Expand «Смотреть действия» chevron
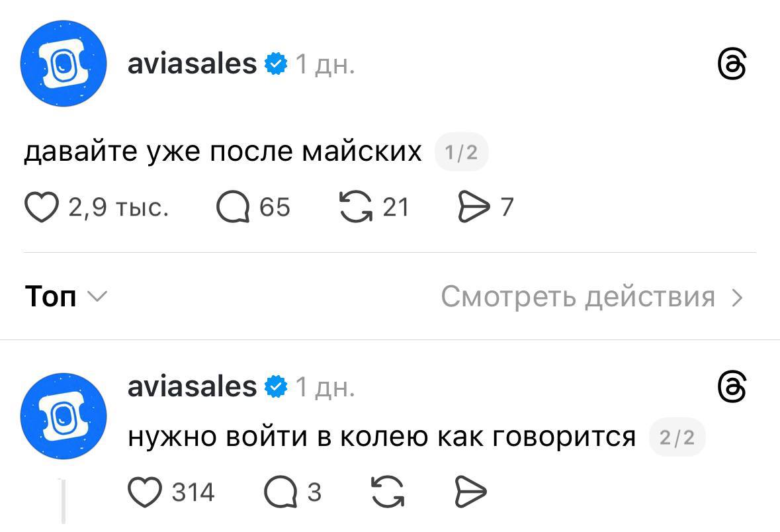This screenshot has width=780, height=532. [x=737, y=298]
